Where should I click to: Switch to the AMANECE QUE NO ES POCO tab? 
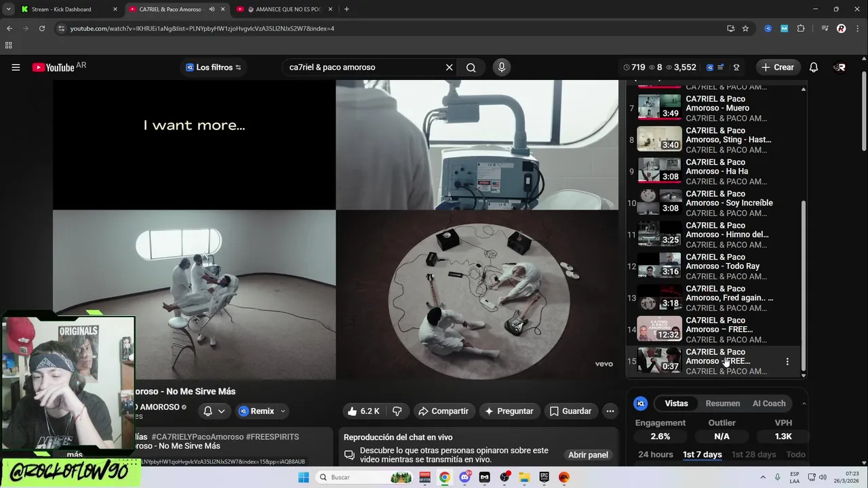point(285,9)
